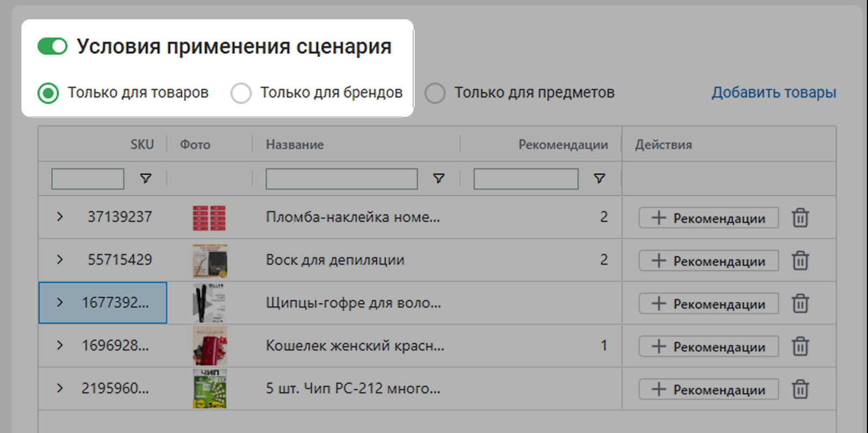Choose Только для товаров radio option
This screenshot has width=868, height=433.
click(48, 93)
